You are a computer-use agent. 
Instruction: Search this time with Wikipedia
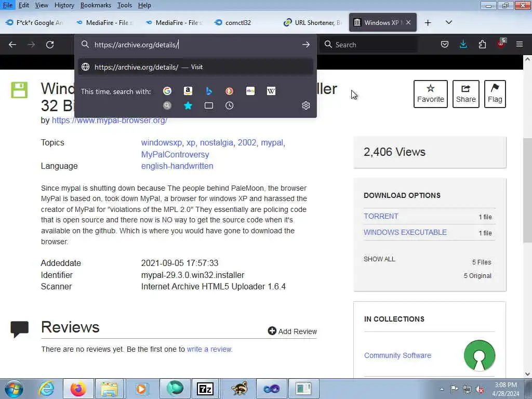271,91
